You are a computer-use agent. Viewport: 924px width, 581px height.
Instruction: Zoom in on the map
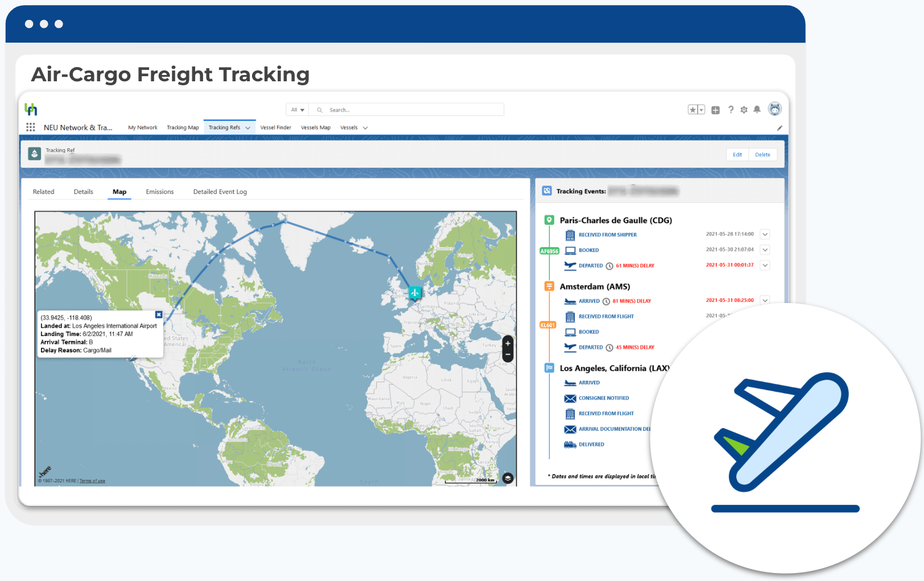(x=508, y=343)
